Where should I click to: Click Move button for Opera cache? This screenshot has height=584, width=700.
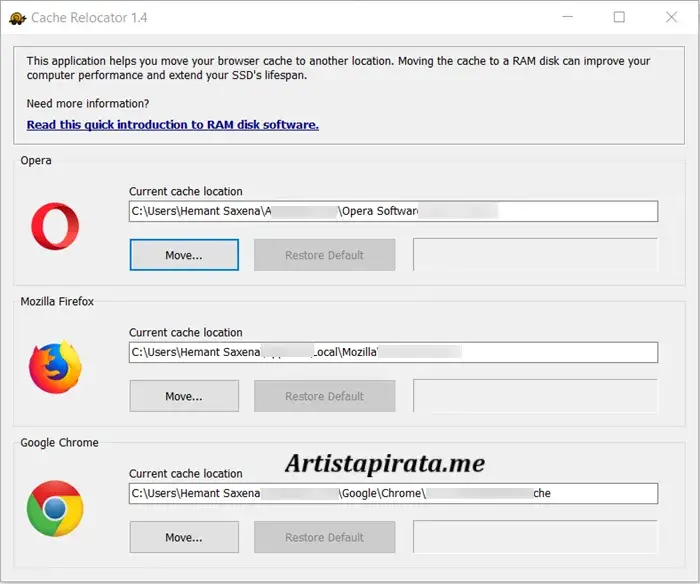[184, 255]
